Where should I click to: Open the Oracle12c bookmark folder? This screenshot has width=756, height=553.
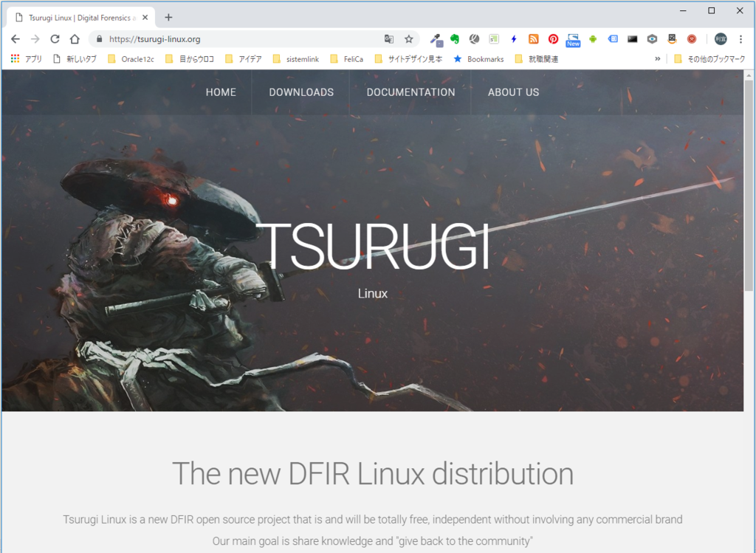[137, 58]
